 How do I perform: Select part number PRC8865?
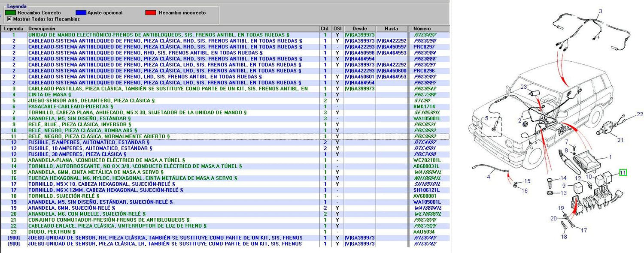(425, 83)
